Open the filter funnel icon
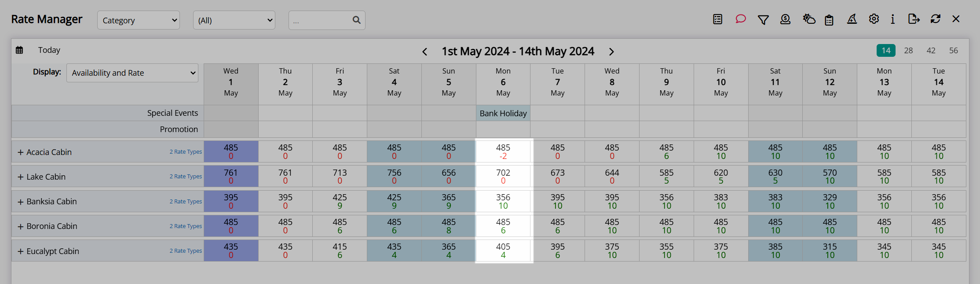 tap(763, 19)
